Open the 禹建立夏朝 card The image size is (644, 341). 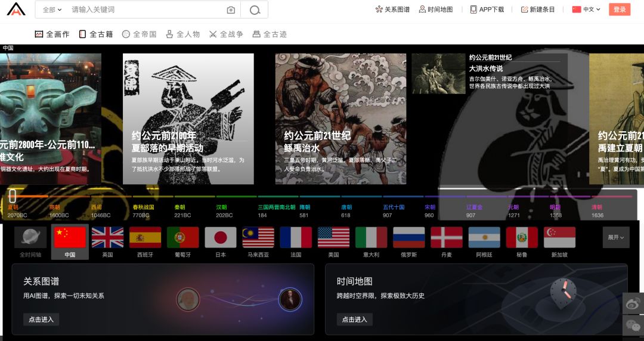(x=617, y=119)
